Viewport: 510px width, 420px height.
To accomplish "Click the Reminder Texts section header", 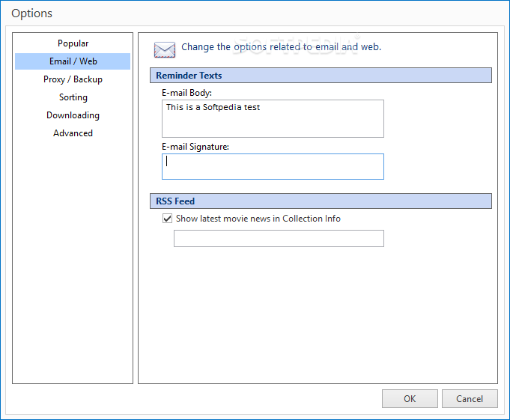I will coord(321,76).
